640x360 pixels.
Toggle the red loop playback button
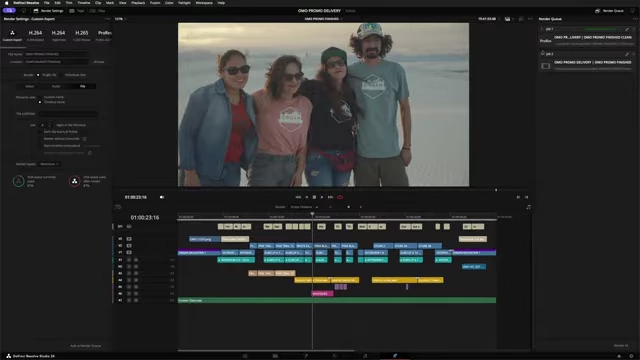(x=340, y=197)
